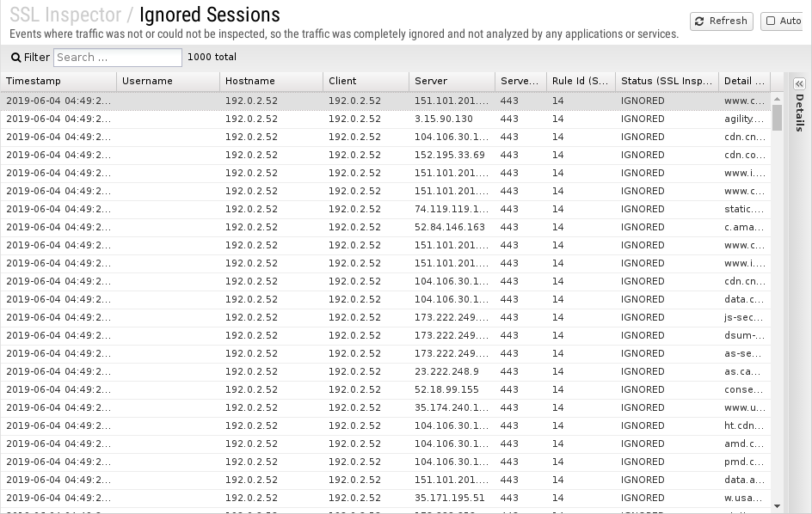Click the Detail column header
This screenshot has width=812, height=514.
pos(745,82)
